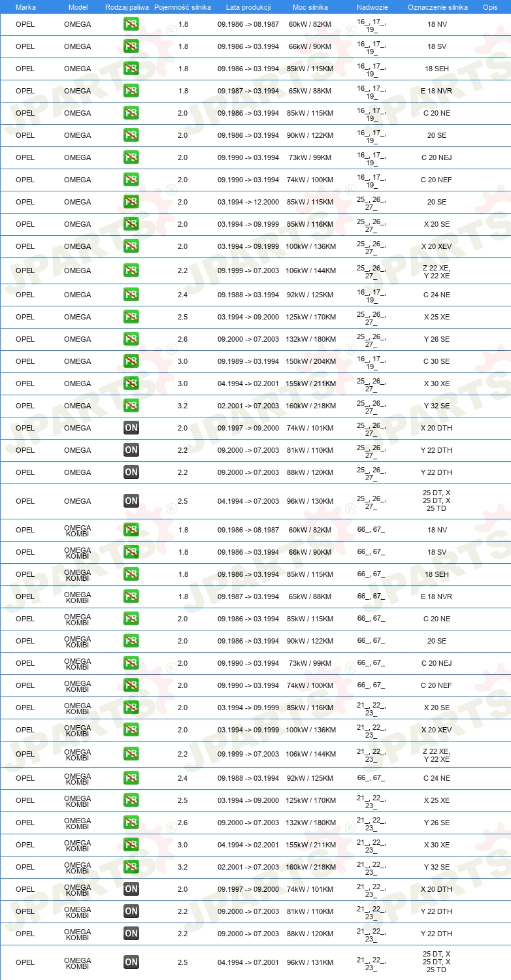Screen dimensions: 511x980
Task: Click petrol icon in OMEGA 18 SV row
Action: tap(131, 47)
